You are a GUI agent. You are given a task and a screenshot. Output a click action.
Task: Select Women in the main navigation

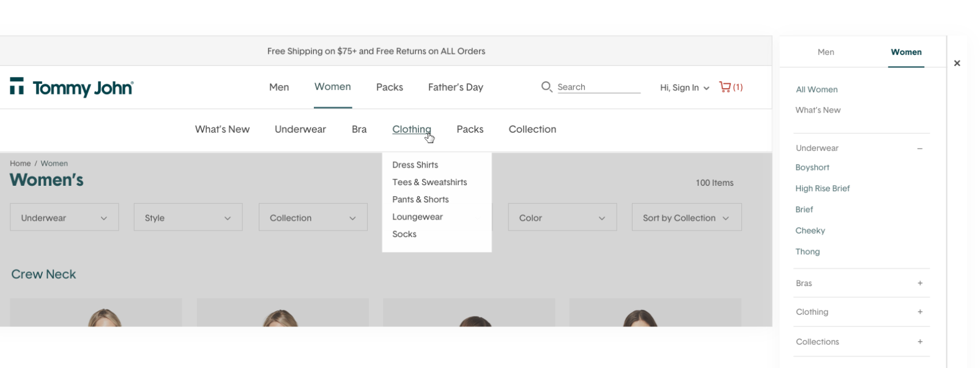tap(333, 87)
